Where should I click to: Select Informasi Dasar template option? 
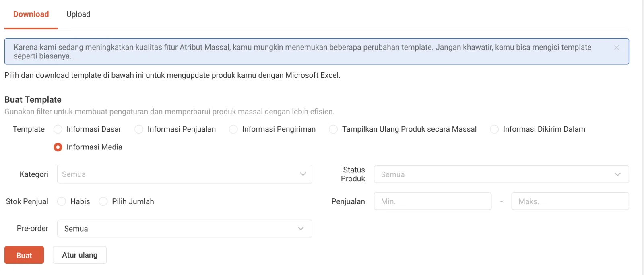click(x=58, y=129)
